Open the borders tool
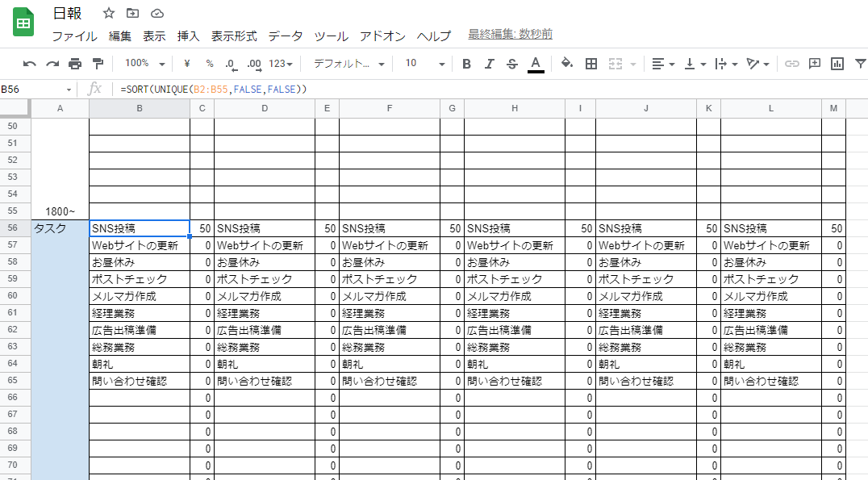The height and width of the screenshot is (480, 868). 591,64
